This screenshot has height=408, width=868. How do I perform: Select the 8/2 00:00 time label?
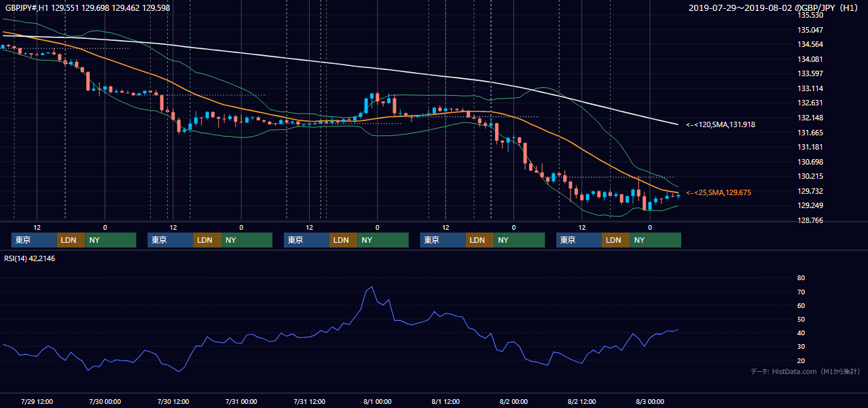513,401
